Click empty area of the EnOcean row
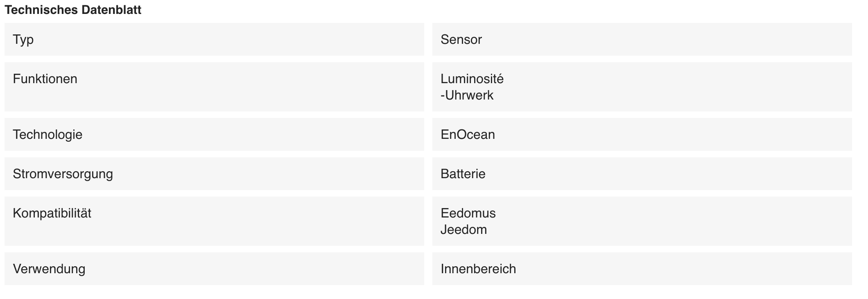The height and width of the screenshot is (299, 868). click(x=676, y=134)
